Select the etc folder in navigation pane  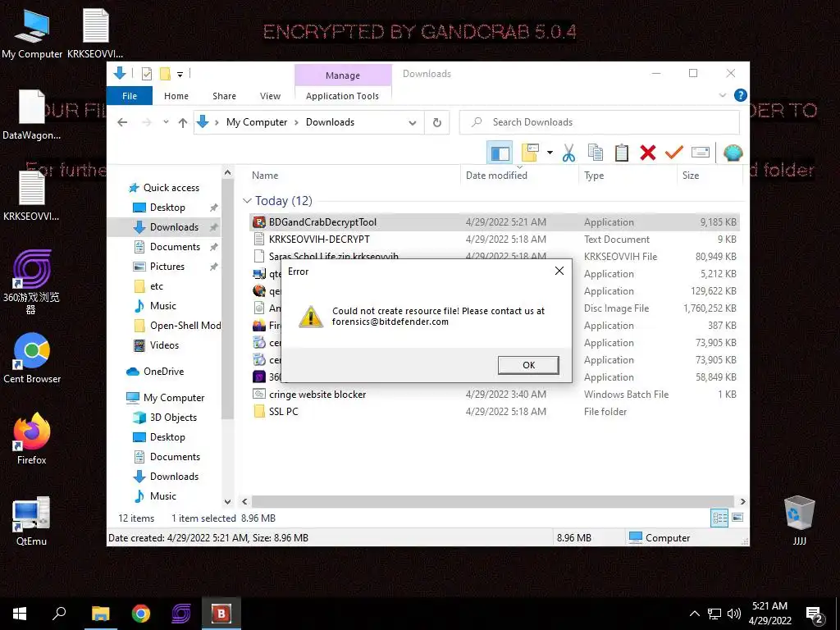pos(157,286)
